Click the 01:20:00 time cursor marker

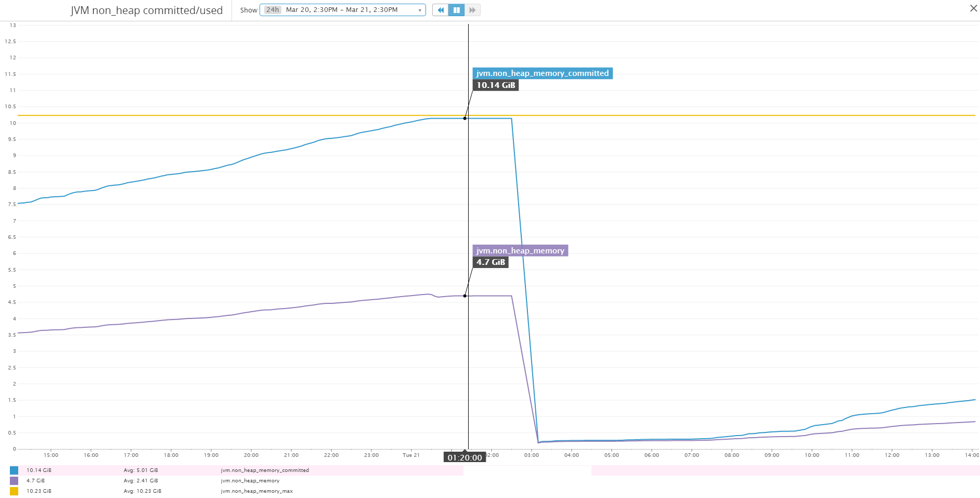[x=465, y=457]
